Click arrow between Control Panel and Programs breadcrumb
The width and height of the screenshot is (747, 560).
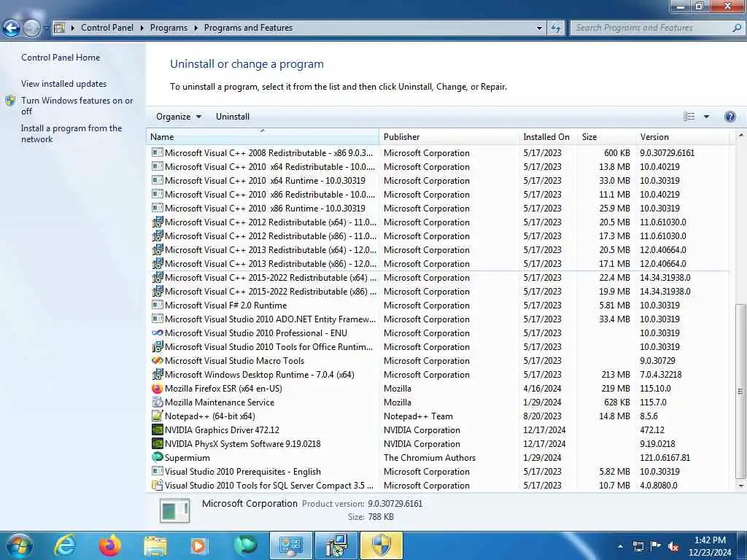142,28
